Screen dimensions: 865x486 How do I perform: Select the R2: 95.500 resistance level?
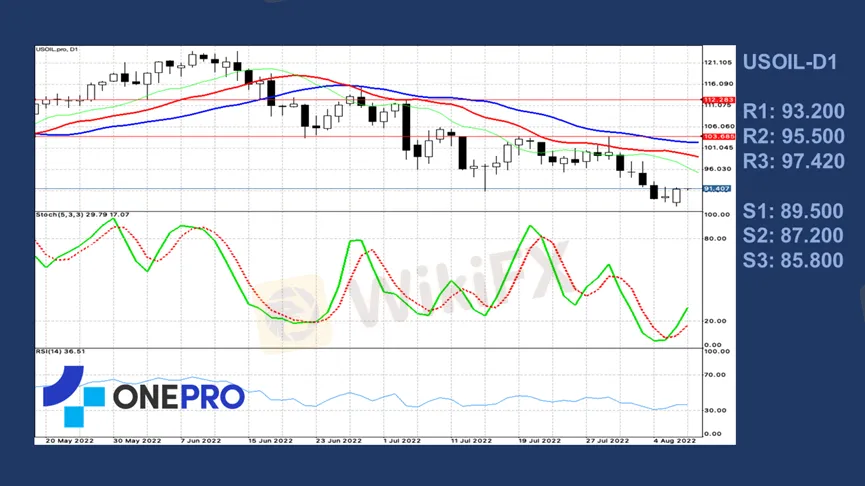(x=792, y=136)
